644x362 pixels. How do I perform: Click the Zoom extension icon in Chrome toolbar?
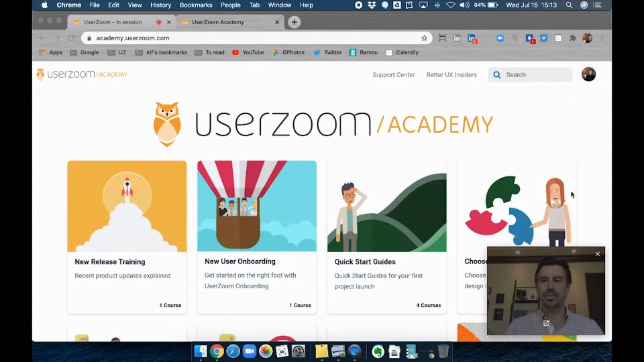pos(500,38)
